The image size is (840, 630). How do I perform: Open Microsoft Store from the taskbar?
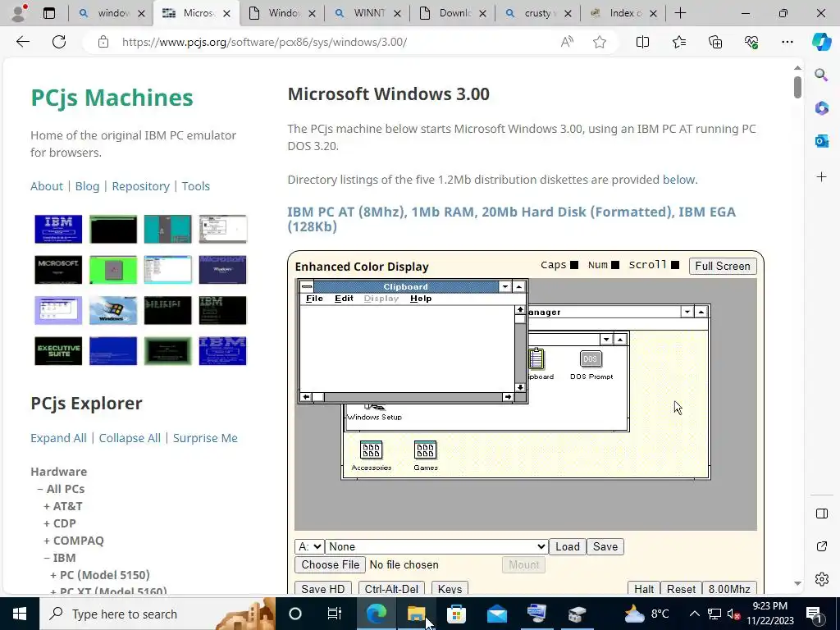coord(456,614)
